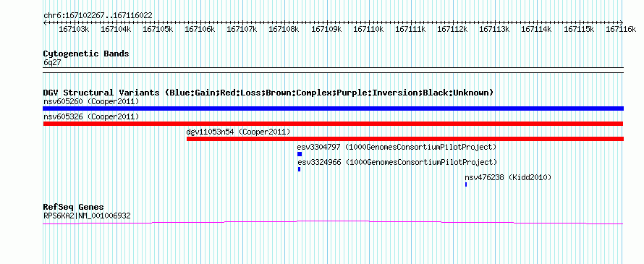Image resolution: width=644 pixels, height=264 pixels.
Task: Click the Cytogenetic Bands track title
Action: click(86, 54)
